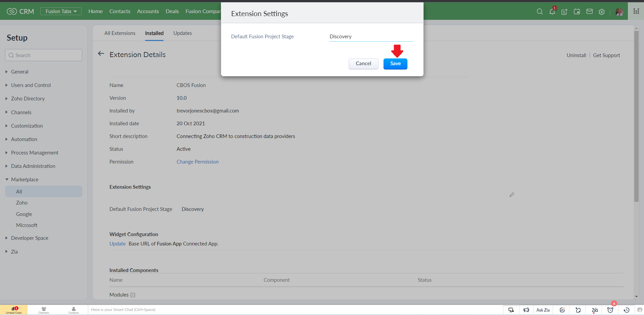Switch to the Updates tab
644x315 pixels.
point(183,33)
